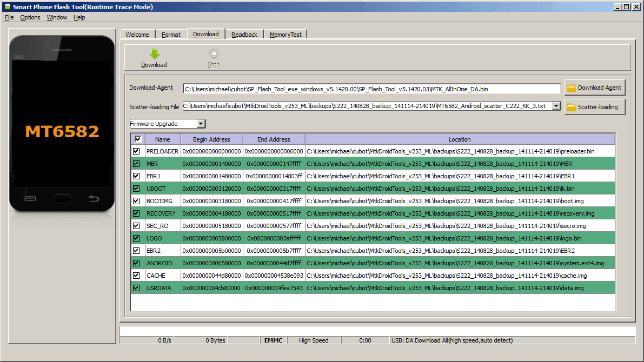Screen dimensions: 644x362
Task: Click CACHE end address 0x000000004538e093
Action: tap(274, 276)
